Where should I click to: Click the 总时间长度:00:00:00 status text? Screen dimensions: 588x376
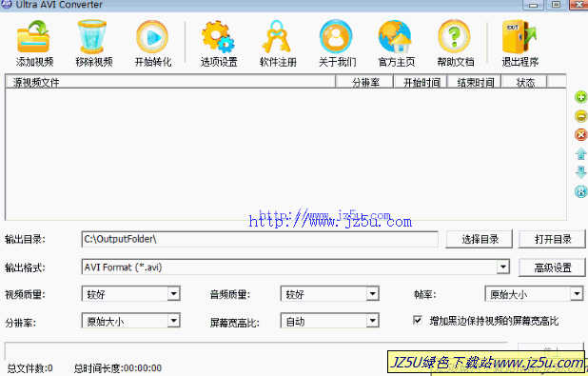[x=118, y=368]
